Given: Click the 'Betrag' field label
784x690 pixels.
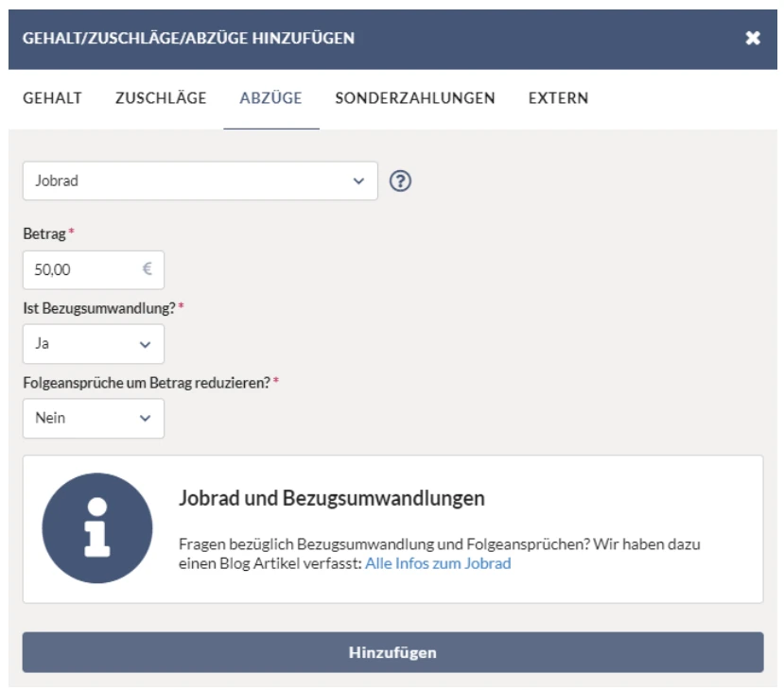Looking at the screenshot, I should point(44,233).
